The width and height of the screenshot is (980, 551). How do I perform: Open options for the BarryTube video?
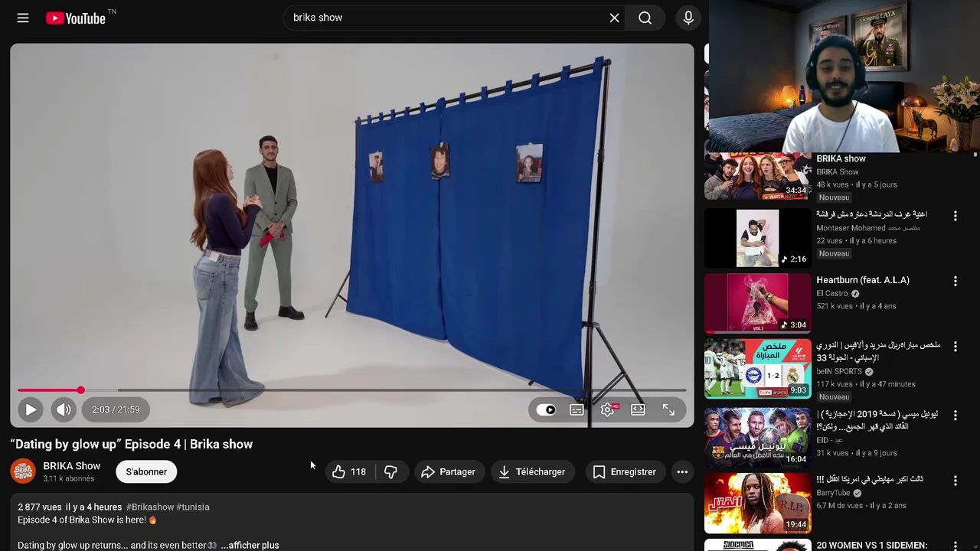[x=955, y=481]
